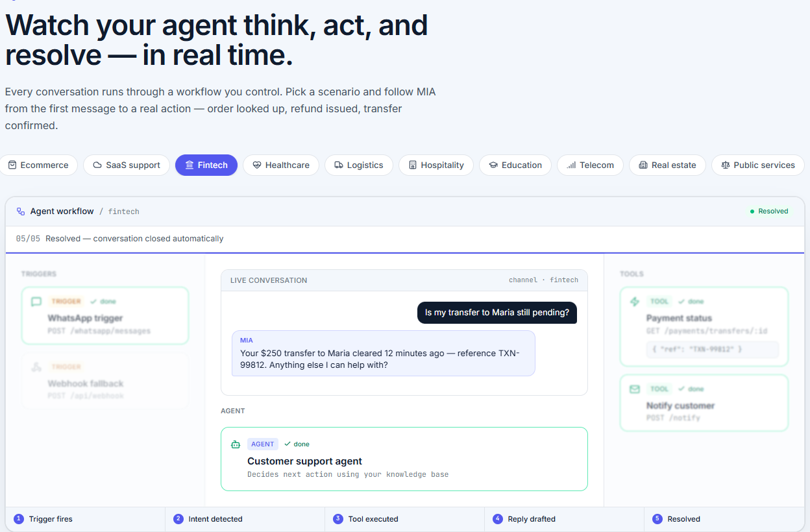Viewport: 810px width, 532px height.
Task: Jump to step 3 Tool executed
Action: [404, 519]
